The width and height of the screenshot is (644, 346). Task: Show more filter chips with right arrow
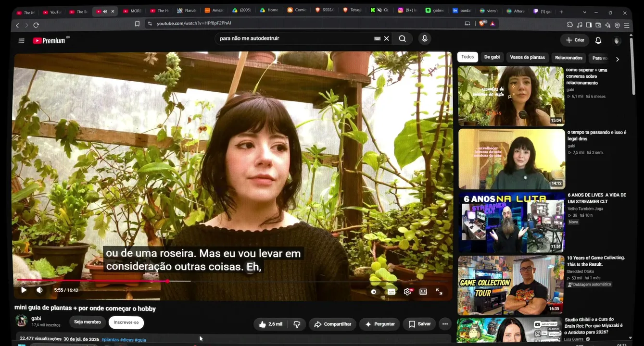pos(618,59)
